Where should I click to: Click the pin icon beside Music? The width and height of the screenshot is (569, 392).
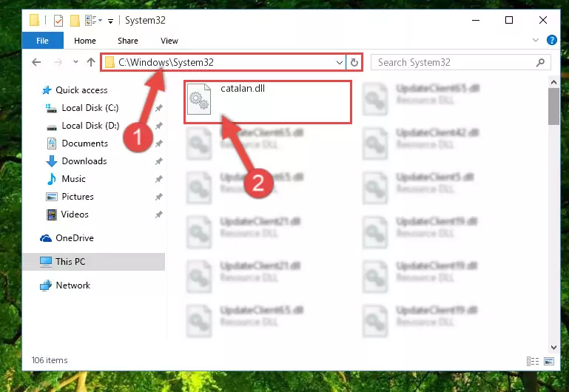(x=159, y=179)
